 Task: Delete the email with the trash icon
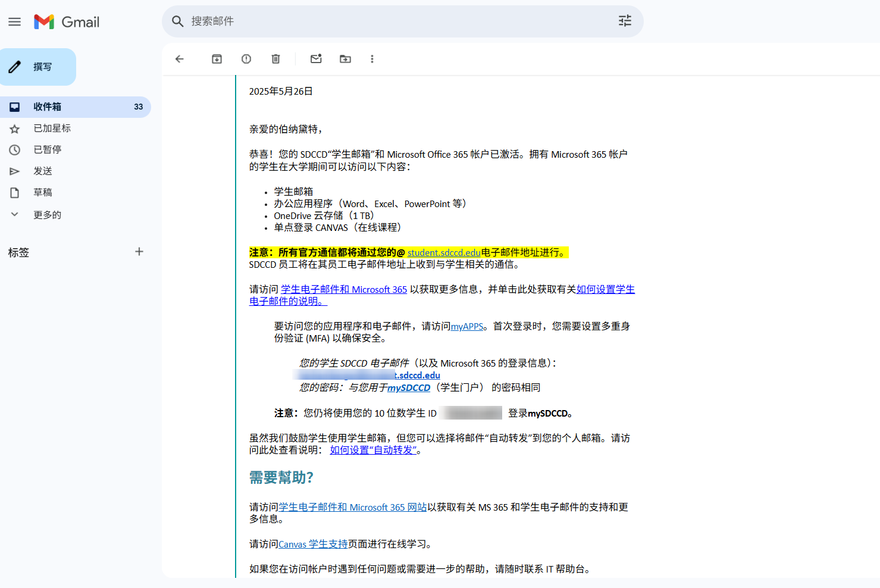tap(275, 59)
